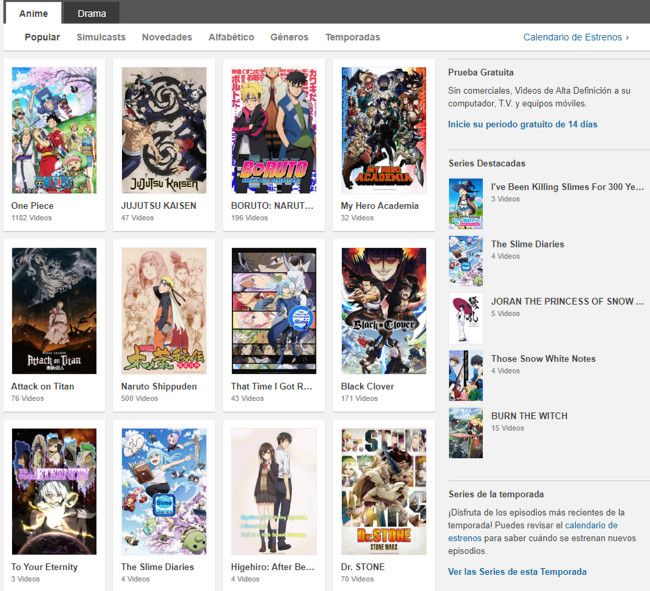Open Calendario de Estrenos link
Viewport: 650px width, 591px height.
coord(576,37)
